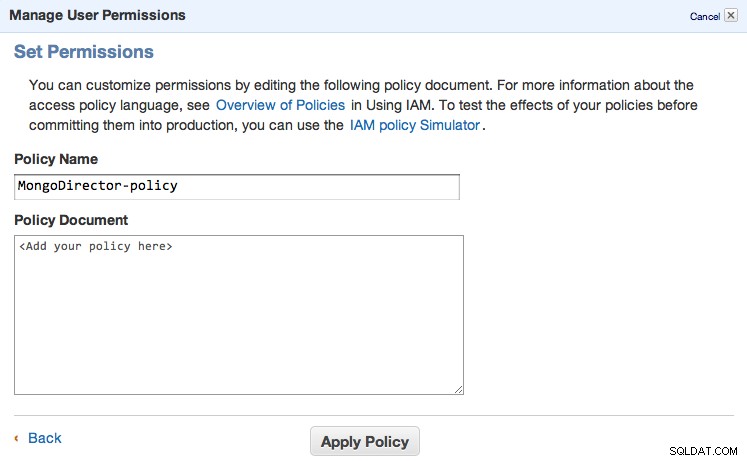
Task: Click the MongoDirector-policy text value
Action: point(98,186)
